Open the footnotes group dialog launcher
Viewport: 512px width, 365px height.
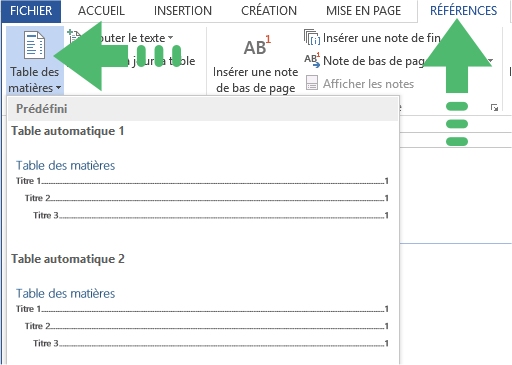pyautogui.click(x=494, y=107)
